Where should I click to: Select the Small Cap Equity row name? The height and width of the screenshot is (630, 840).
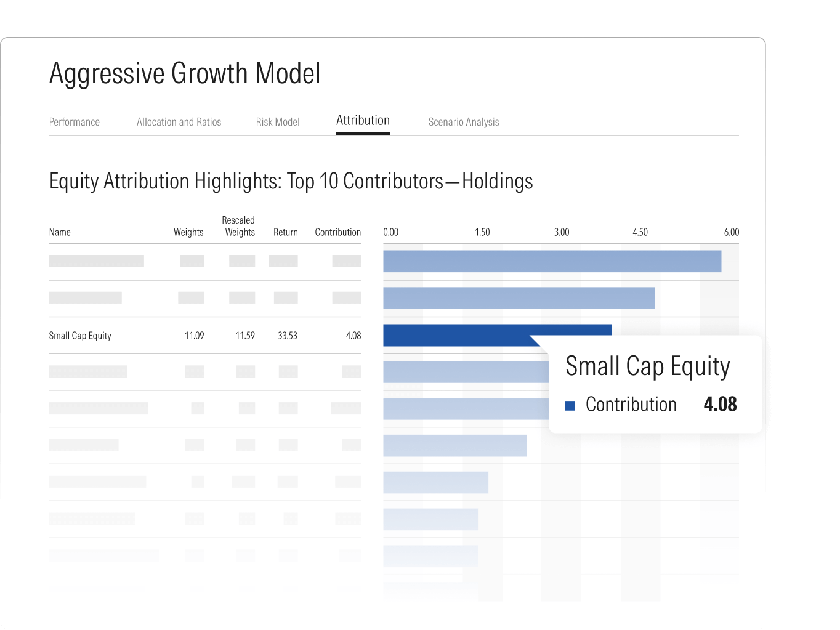click(80, 336)
